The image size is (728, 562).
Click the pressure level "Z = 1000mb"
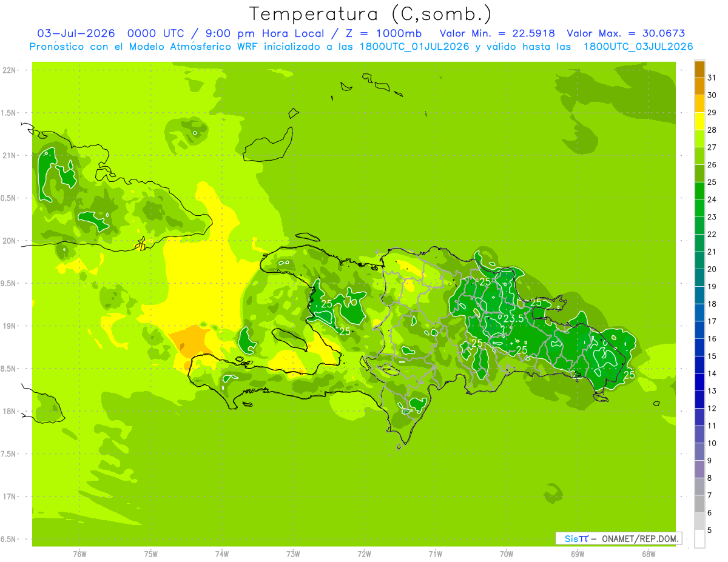(x=383, y=33)
